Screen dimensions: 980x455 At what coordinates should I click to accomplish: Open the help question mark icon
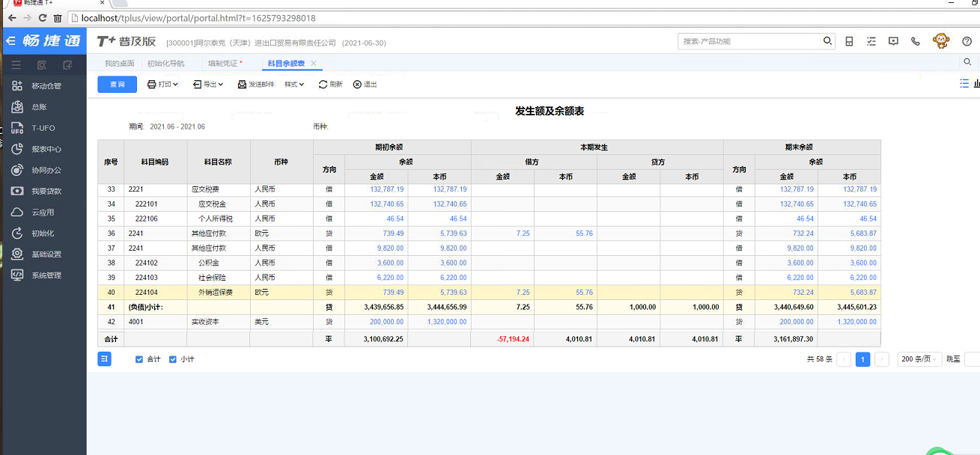click(x=967, y=41)
